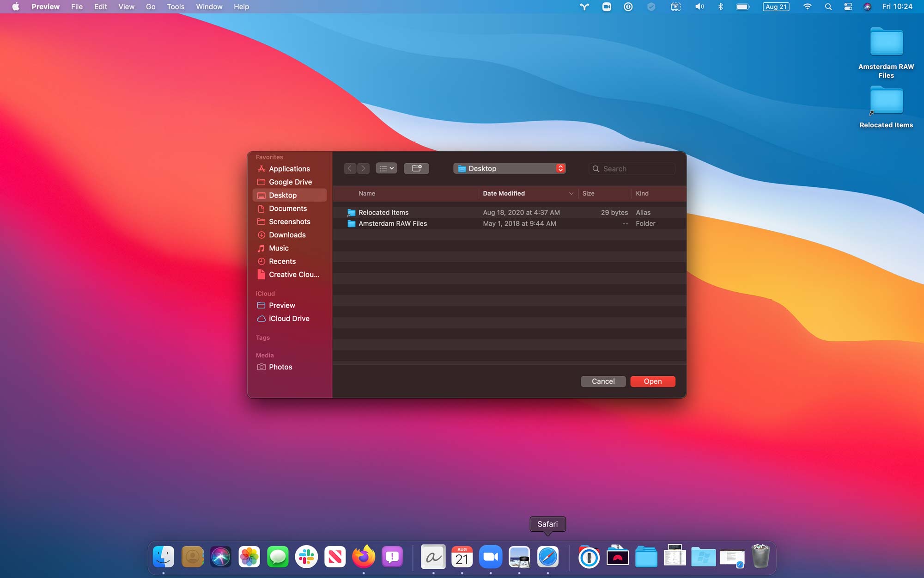This screenshot has height=578, width=924.
Task: Click the Cancel button to dismiss
Action: [x=603, y=381]
